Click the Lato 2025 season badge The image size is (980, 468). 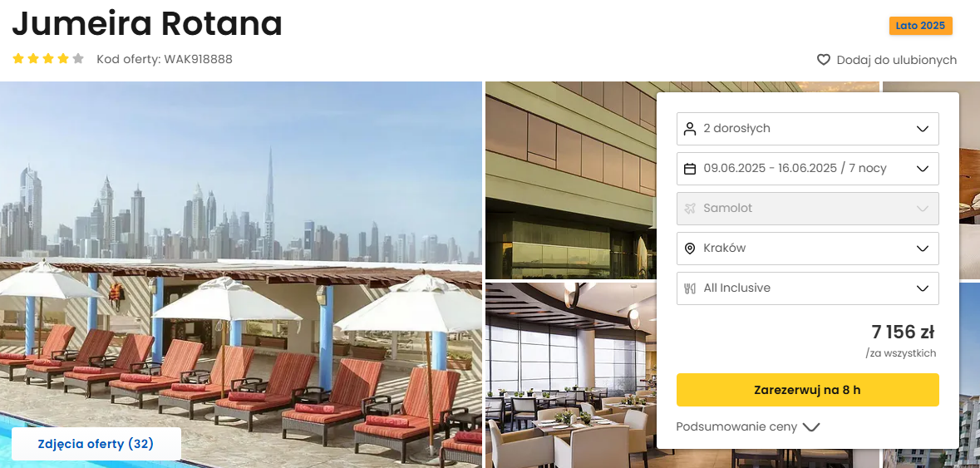[921, 27]
